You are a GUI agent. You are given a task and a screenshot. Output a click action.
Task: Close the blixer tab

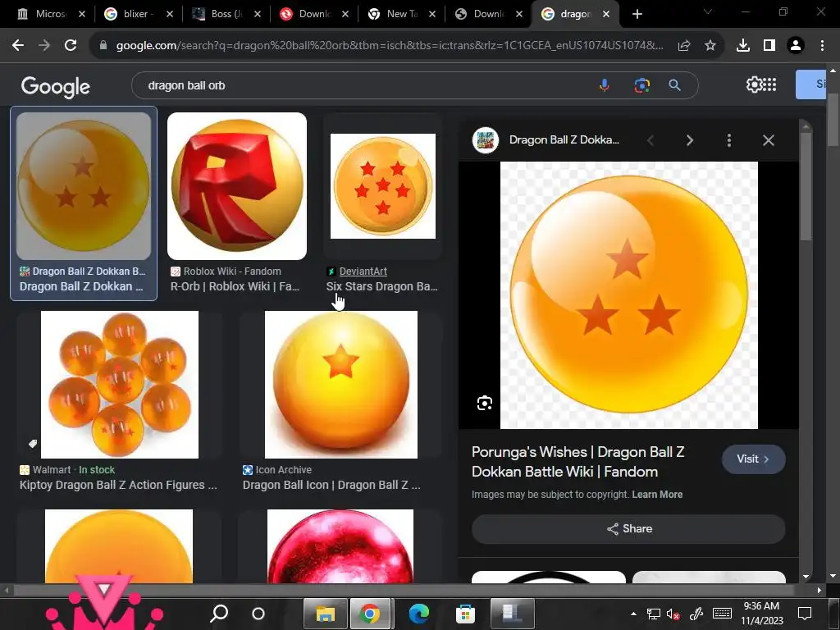pyautogui.click(x=169, y=14)
